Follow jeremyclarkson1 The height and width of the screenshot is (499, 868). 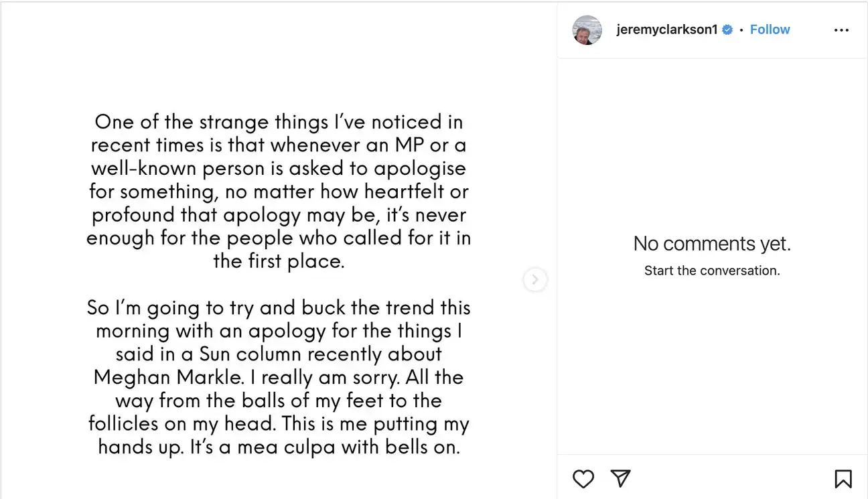(770, 29)
